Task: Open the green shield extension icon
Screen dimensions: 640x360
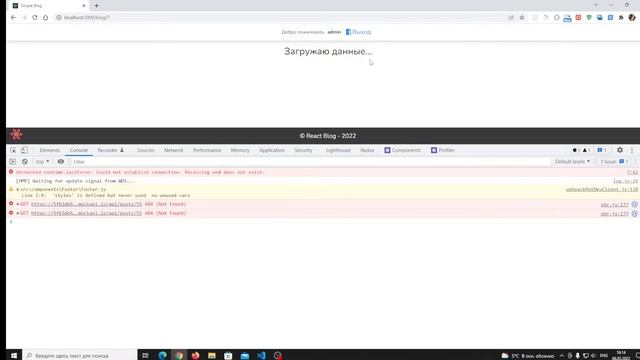Action: pos(589,18)
